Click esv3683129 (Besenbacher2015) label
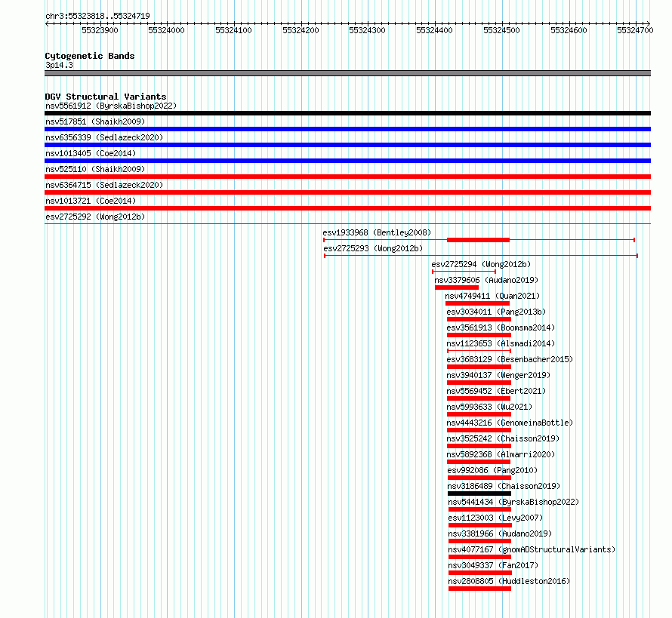Image resolution: width=672 pixels, height=618 pixels. point(510,359)
